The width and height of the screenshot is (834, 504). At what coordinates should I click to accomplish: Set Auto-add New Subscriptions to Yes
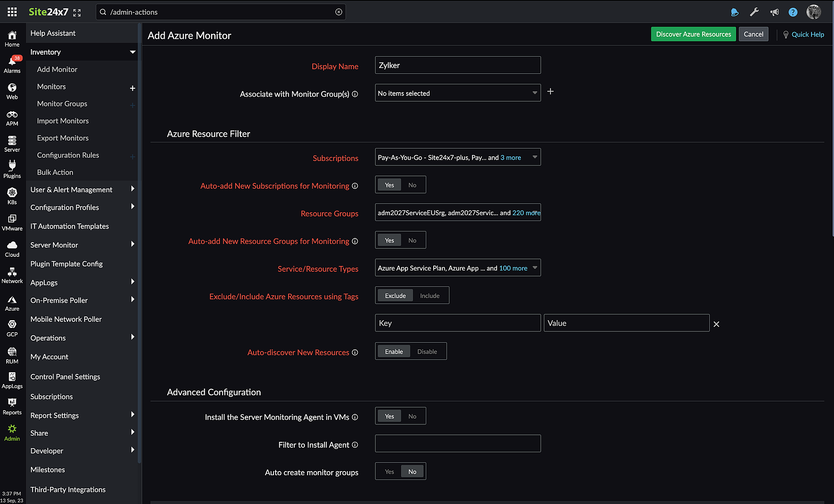point(389,185)
